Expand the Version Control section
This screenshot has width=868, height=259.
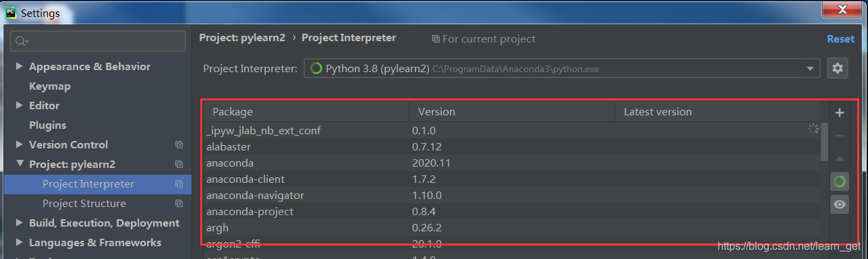(x=19, y=144)
